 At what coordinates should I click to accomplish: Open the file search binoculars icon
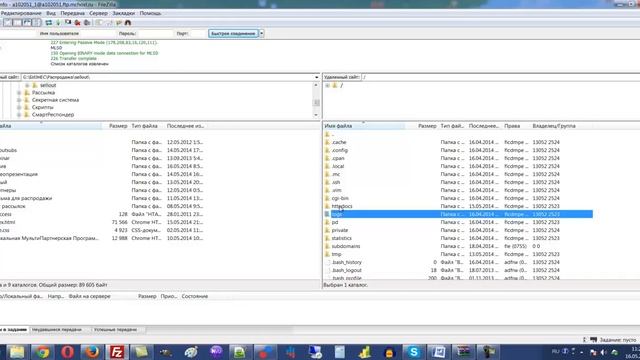128,22
